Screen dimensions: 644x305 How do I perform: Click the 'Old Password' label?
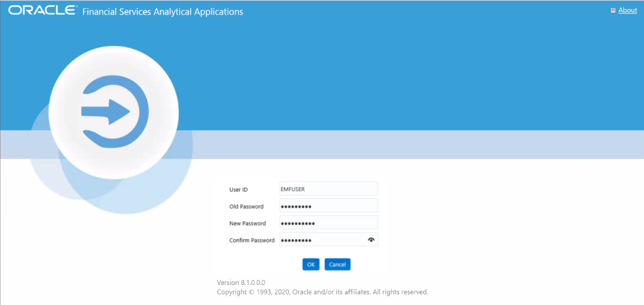coord(247,207)
